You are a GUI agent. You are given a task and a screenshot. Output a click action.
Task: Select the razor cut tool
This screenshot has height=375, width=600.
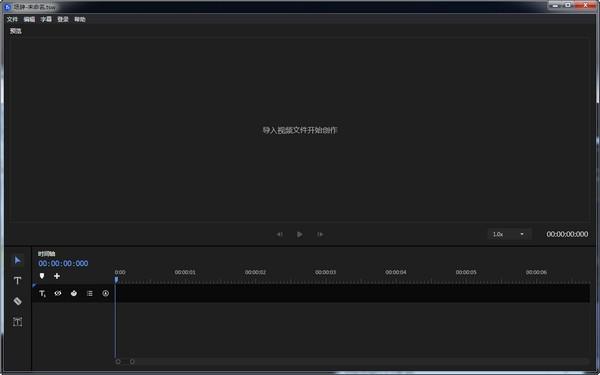(x=17, y=301)
